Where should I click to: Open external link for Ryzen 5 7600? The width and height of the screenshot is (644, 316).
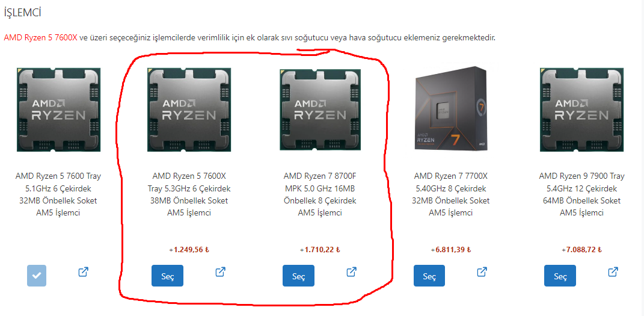tap(84, 272)
